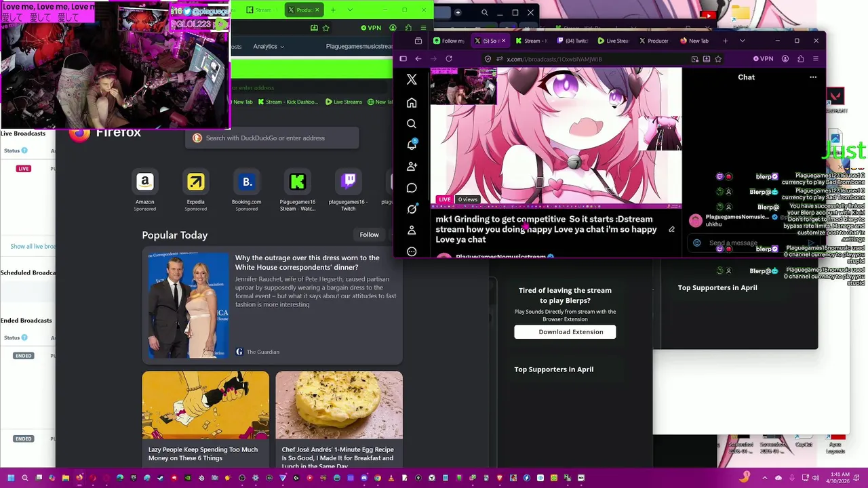The width and height of the screenshot is (868, 488).
Task: Open VPN in the purple browser window
Action: (x=762, y=59)
